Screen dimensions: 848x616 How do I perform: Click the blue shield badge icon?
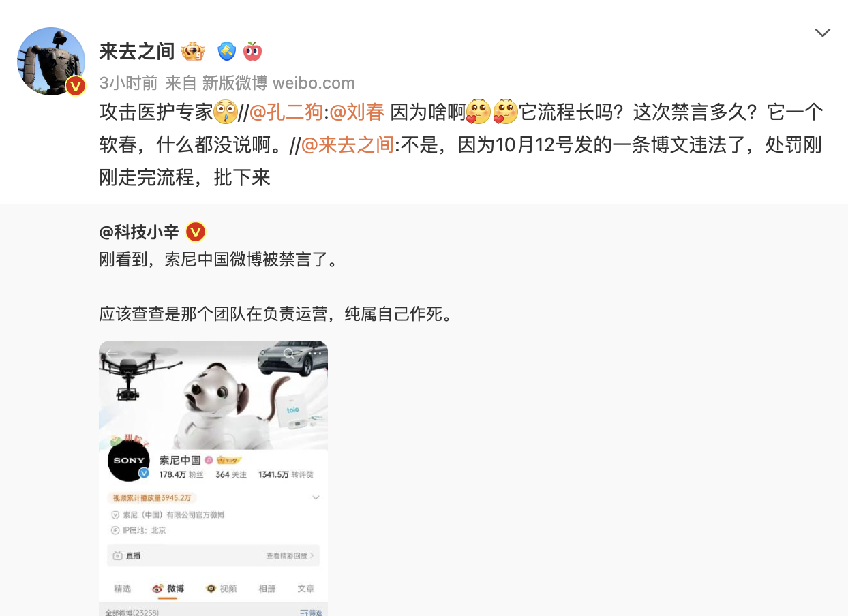[x=226, y=51]
